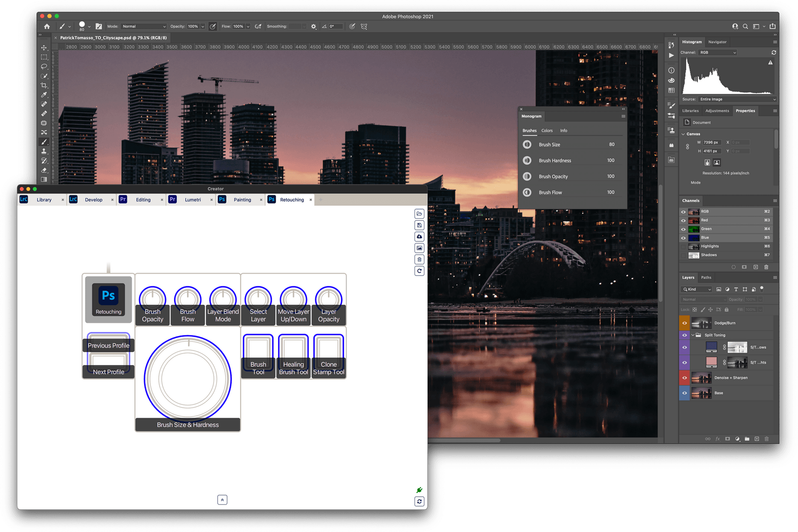
Task: Click the Next Profile button
Action: (108, 372)
